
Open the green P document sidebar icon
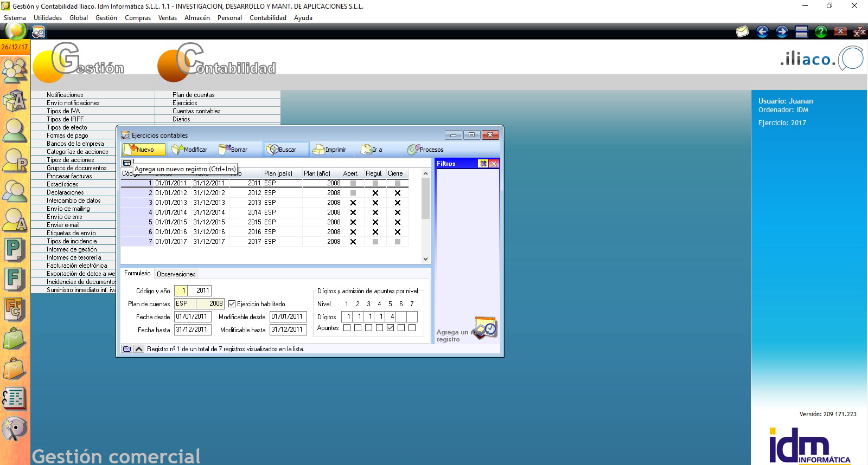click(15, 250)
